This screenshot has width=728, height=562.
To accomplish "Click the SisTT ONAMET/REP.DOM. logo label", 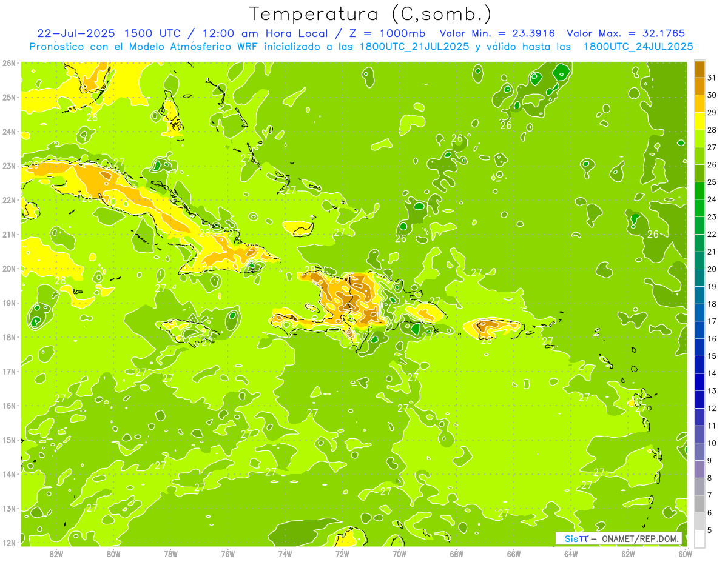I will coord(619,538).
